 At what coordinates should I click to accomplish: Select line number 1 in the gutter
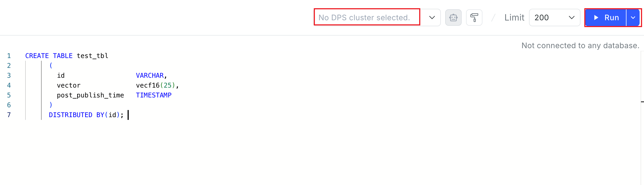[9, 56]
